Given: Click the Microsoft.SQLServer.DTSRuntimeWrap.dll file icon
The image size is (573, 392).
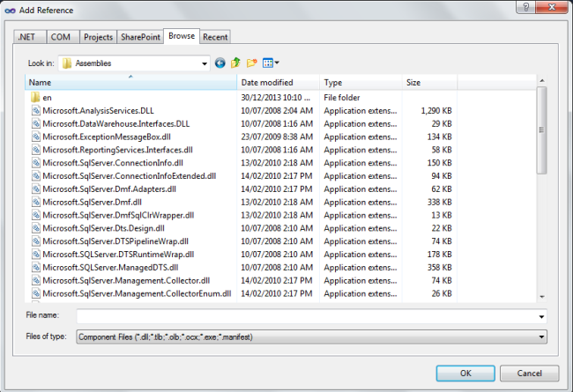Looking at the screenshot, I should point(36,255).
